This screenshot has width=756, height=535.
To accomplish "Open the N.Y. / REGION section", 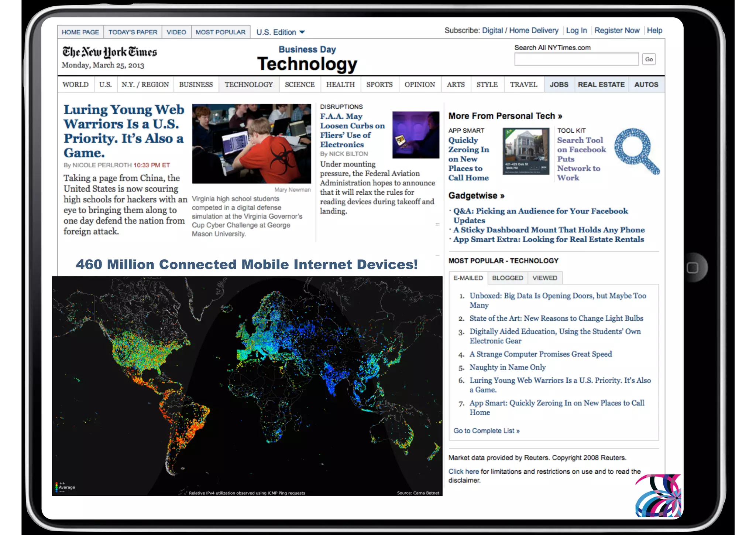I will click(145, 85).
